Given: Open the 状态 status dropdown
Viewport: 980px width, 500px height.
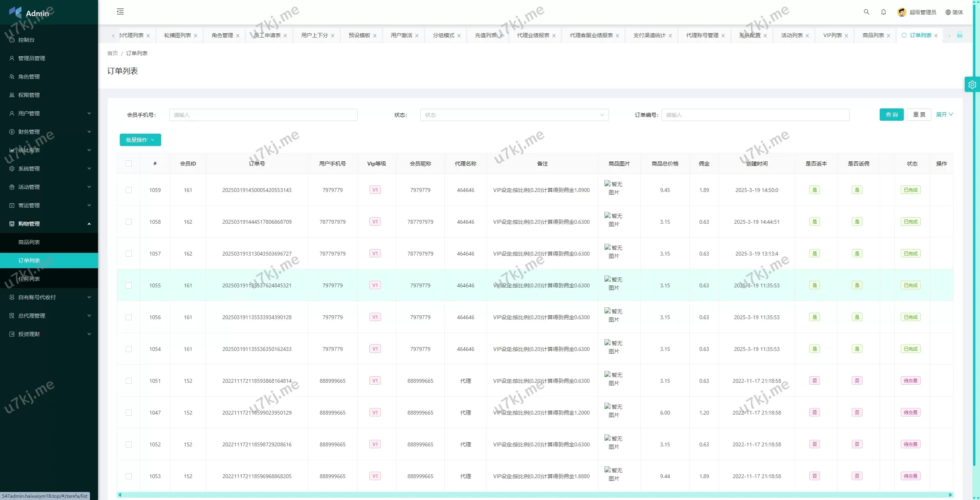Looking at the screenshot, I should tap(514, 115).
